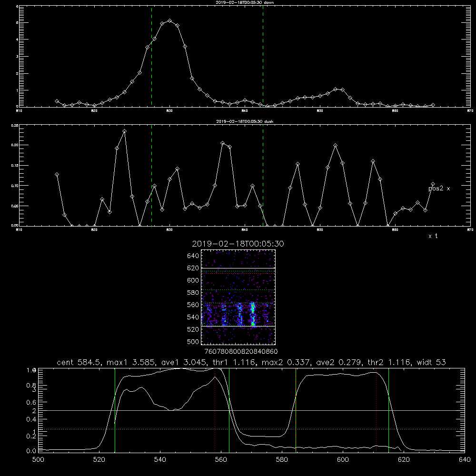Click the first green vertical line in bottom plot

click(x=115, y=410)
